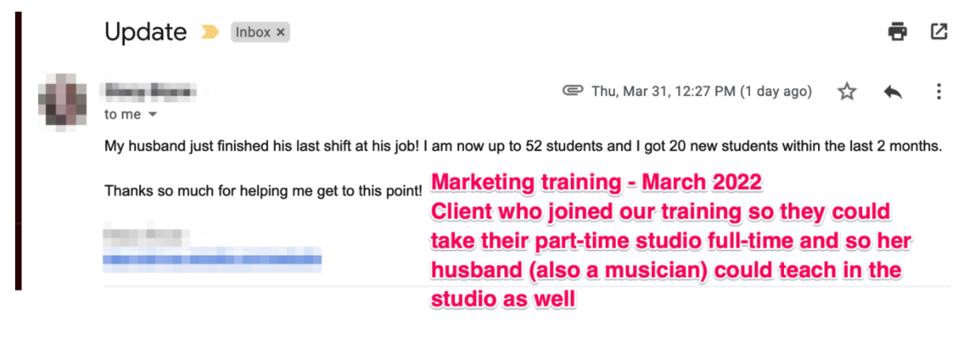Click the reply arrow icon

point(893,92)
